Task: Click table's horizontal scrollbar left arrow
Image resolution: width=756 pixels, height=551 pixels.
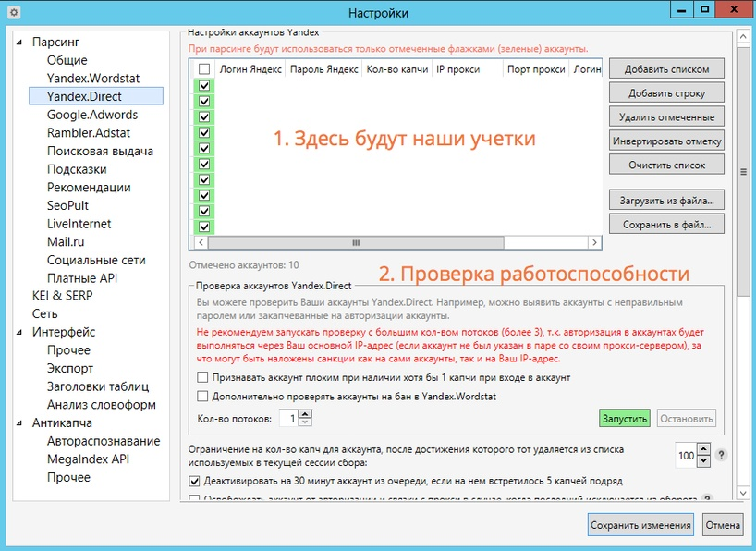Action: pyautogui.click(x=201, y=243)
